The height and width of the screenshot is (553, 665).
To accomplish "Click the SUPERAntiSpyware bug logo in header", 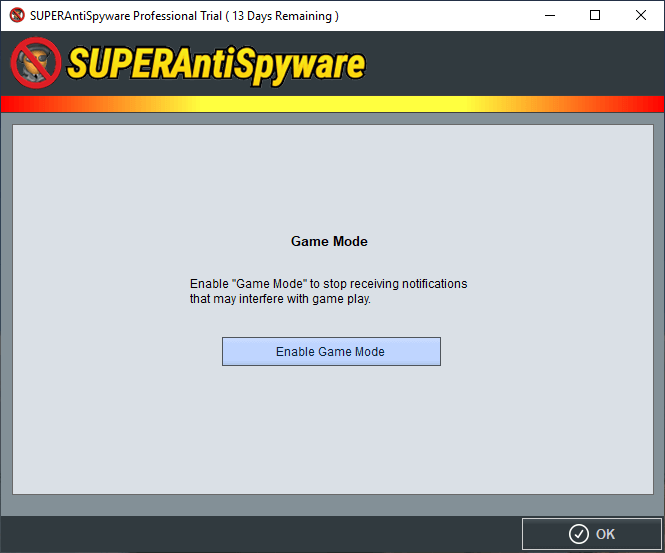I will 36,63.
